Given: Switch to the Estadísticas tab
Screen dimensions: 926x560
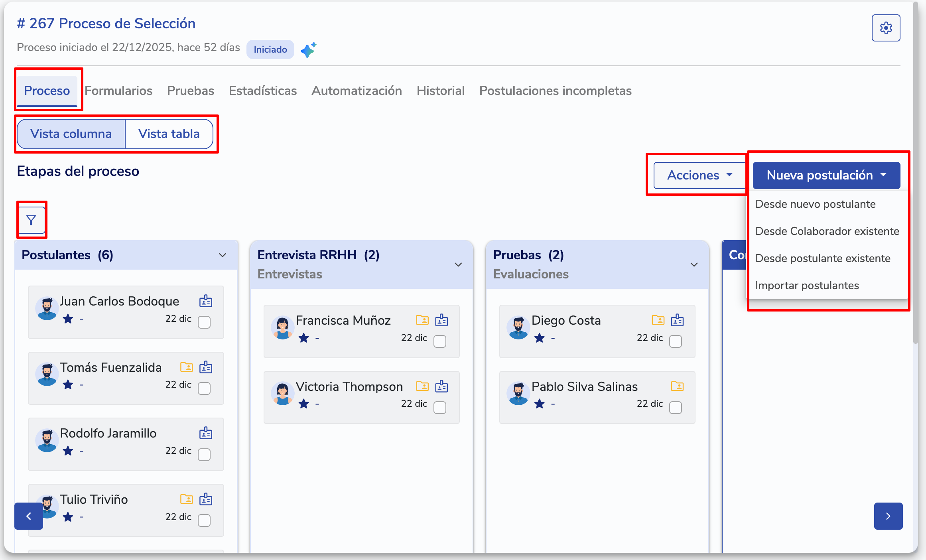Looking at the screenshot, I should [x=262, y=91].
